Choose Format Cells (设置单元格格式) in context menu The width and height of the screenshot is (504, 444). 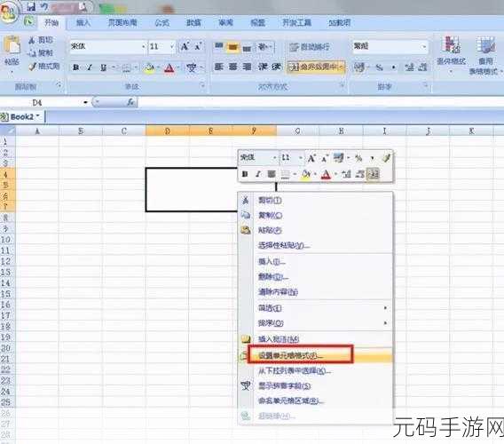pyautogui.click(x=316, y=355)
